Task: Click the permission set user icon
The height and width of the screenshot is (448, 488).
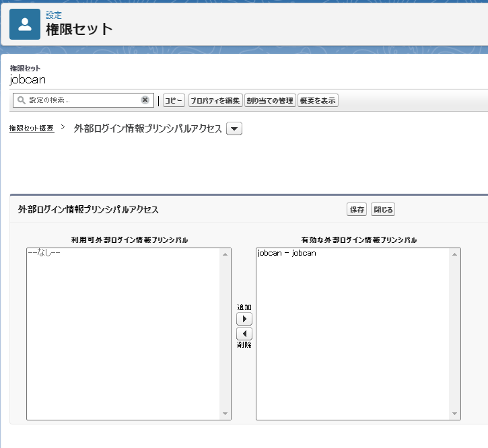Action: click(x=25, y=24)
